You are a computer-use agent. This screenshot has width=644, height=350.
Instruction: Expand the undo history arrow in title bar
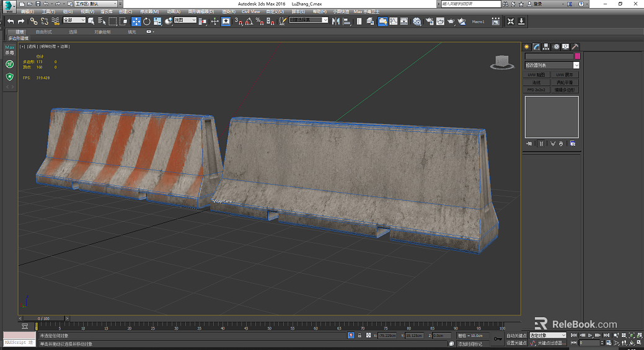tap(51, 4)
